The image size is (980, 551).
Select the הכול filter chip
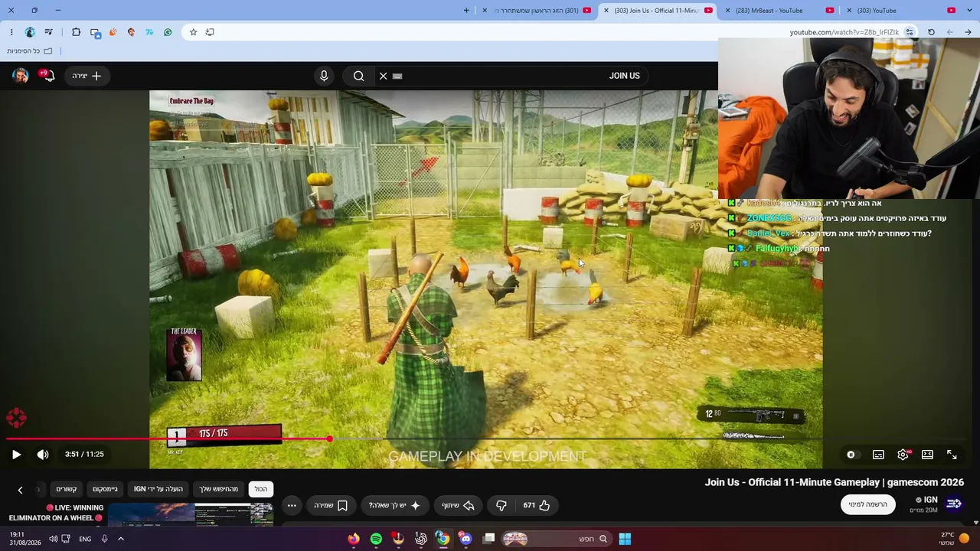(x=261, y=489)
